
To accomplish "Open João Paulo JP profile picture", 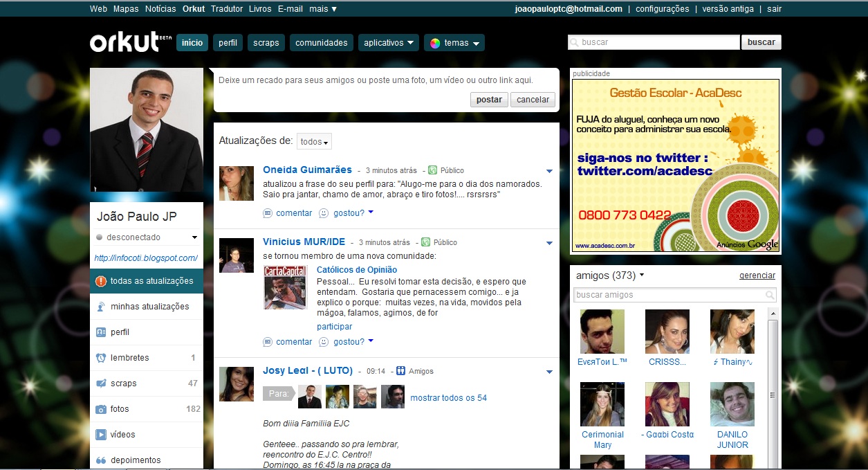I will coord(147,129).
